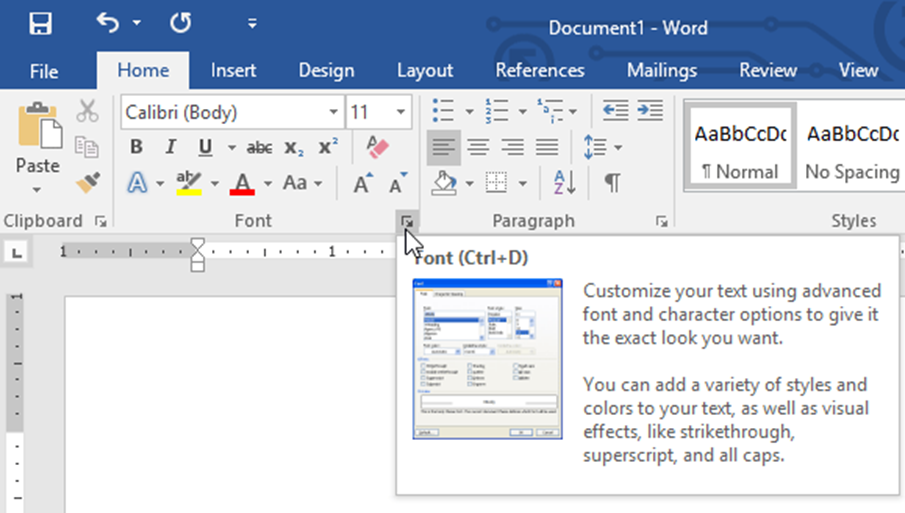Click the Increase Indent icon
Screen dimensions: 905x513
point(650,110)
